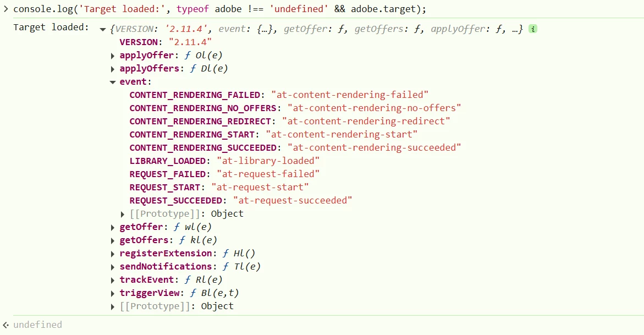Expand the bottom Prototype Object entry
644x335 pixels.
(x=113, y=306)
